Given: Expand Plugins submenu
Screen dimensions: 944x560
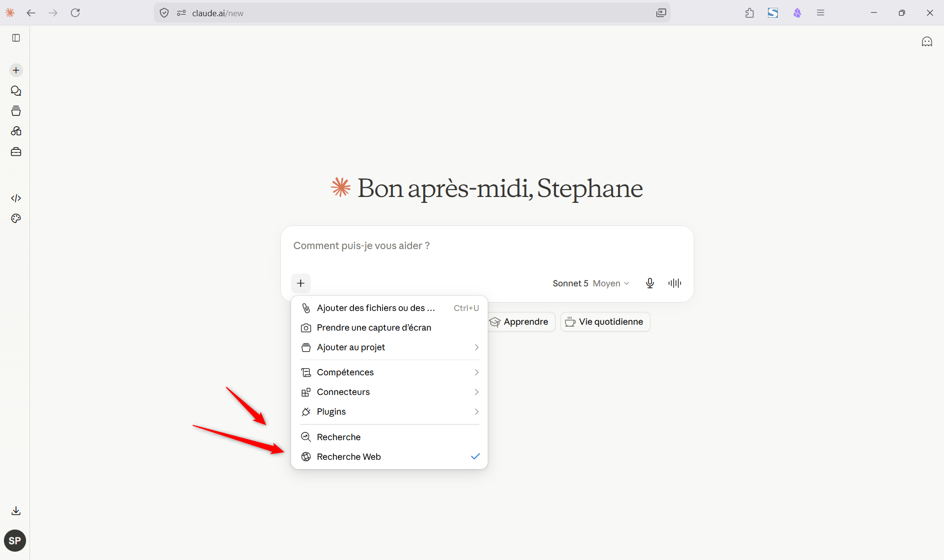Looking at the screenshot, I should point(389,412).
